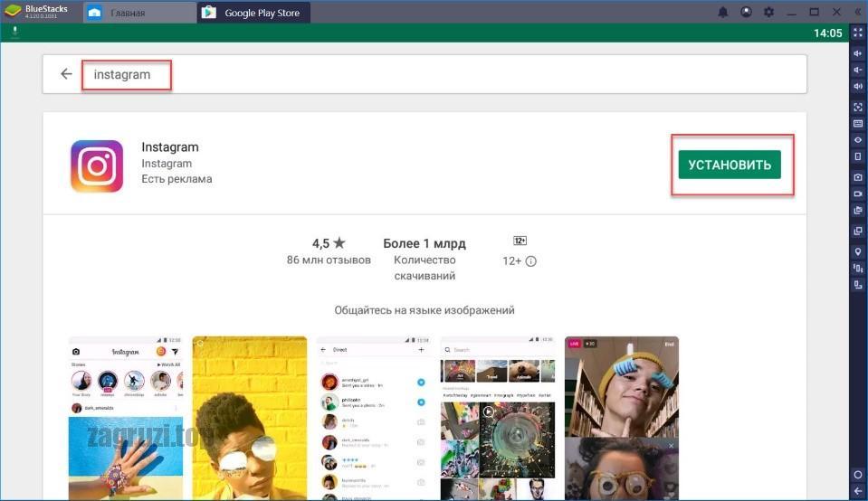Toggle fullscreen mode in side toolbar
The height and width of the screenshot is (501, 868).
[857, 33]
